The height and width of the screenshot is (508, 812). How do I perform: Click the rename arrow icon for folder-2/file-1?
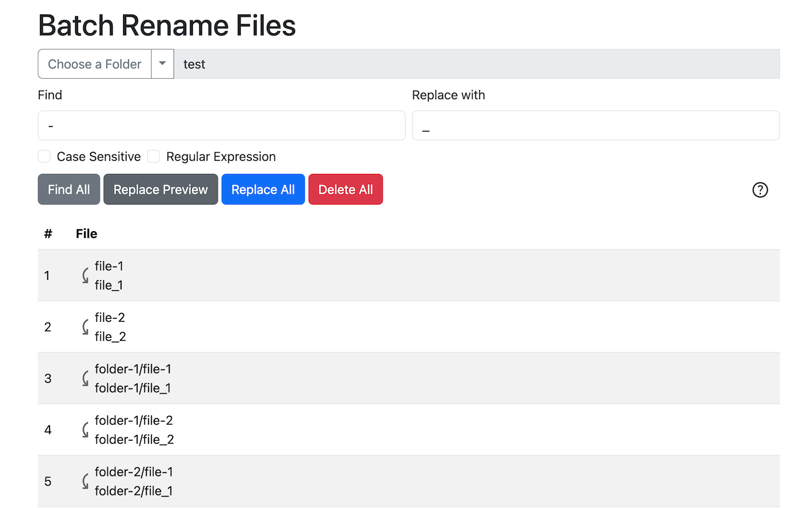click(85, 481)
